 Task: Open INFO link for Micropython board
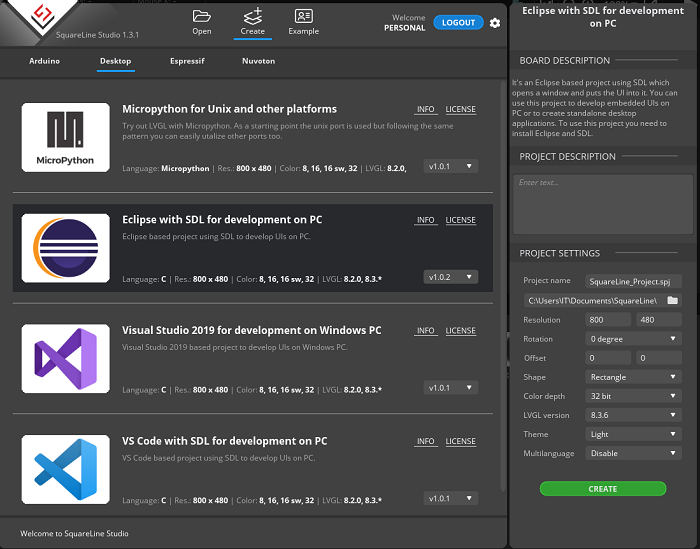425,109
